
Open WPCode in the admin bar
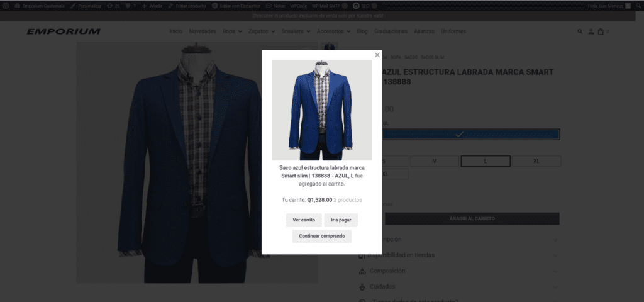pyautogui.click(x=298, y=6)
